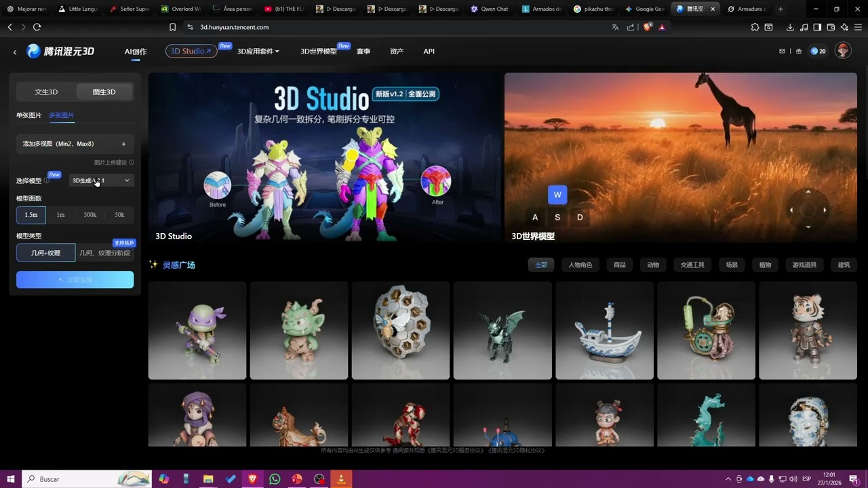The width and height of the screenshot is (868, 488).
Task: Open the Leo AI sparkle icon
Action: tap(844, 27)
